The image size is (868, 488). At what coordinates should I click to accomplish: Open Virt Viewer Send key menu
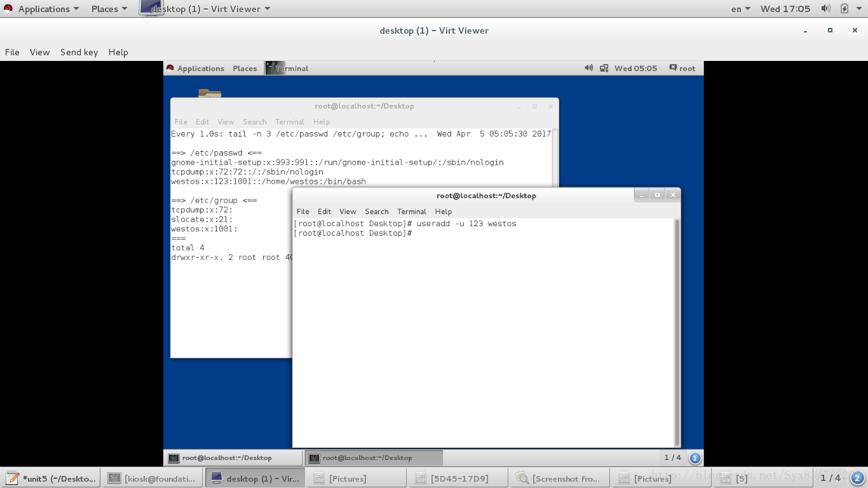tap(79, 52)
